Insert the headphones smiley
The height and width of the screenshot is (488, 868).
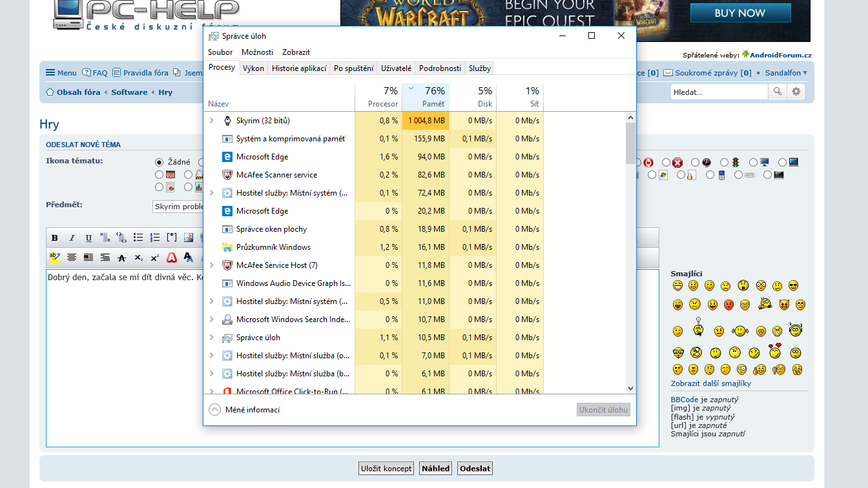click(x=795, y=329)
